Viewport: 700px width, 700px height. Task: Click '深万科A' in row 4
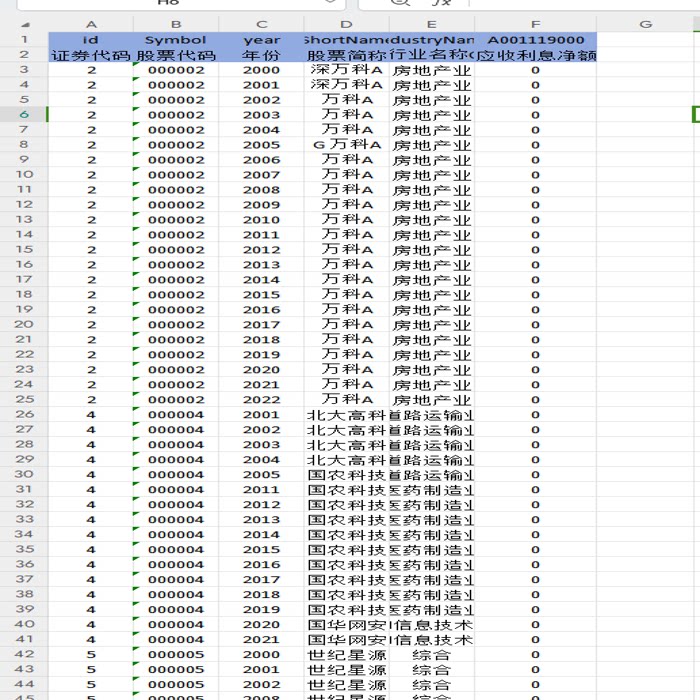[346, 85]
